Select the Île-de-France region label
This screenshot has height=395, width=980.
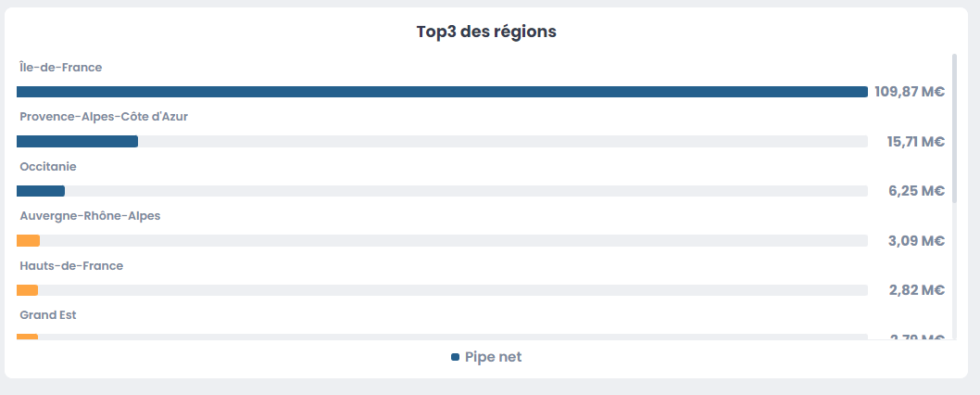(60, 68)
